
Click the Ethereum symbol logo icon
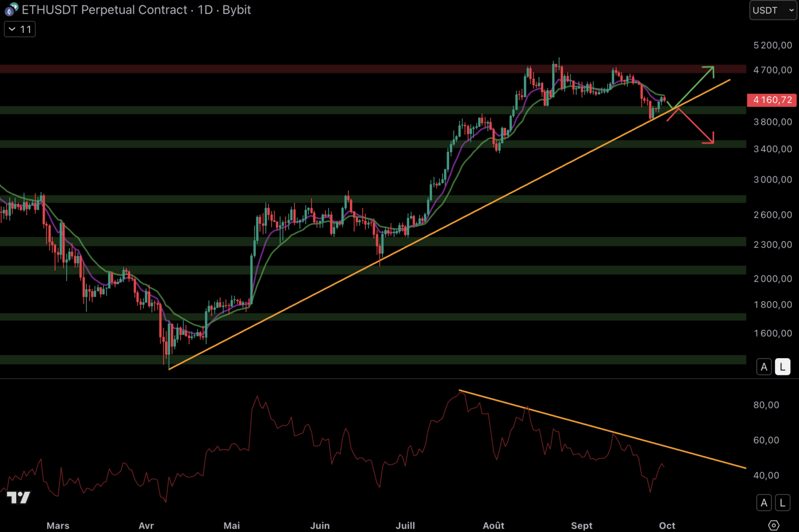click(x=11, y=9)
